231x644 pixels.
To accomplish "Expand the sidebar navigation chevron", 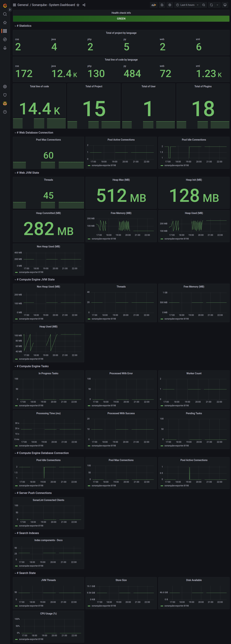I will [x=10, y=10].
